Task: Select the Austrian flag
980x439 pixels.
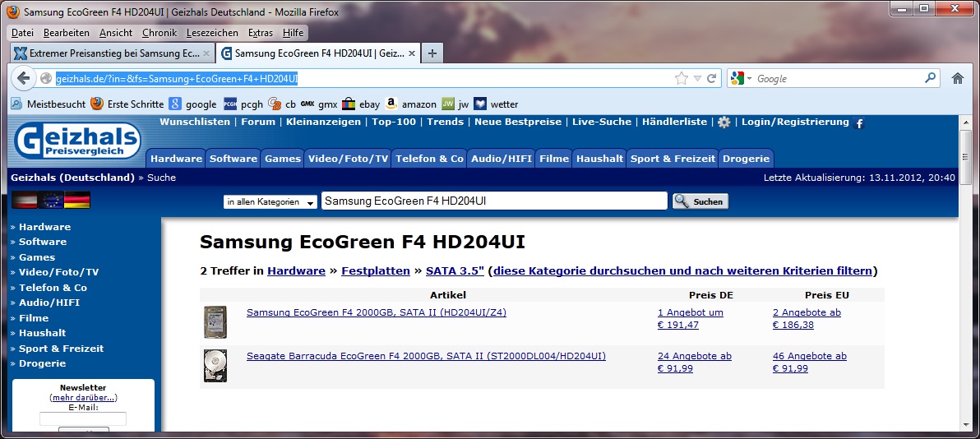Action: 24,200
